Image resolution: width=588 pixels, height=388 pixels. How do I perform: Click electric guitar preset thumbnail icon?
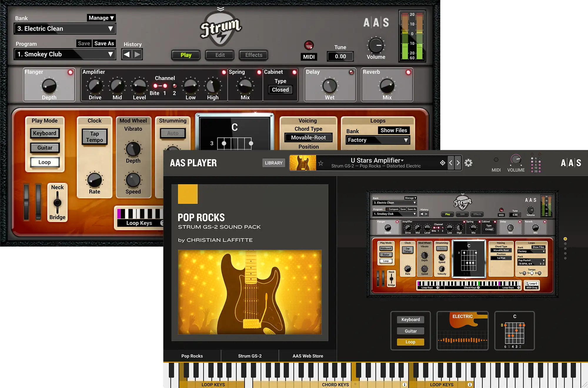click(303, 163)
